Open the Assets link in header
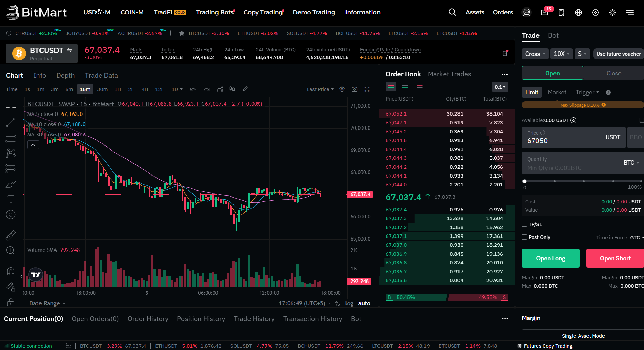This screenshot has width=644, height=350. [x=475, y=12]
